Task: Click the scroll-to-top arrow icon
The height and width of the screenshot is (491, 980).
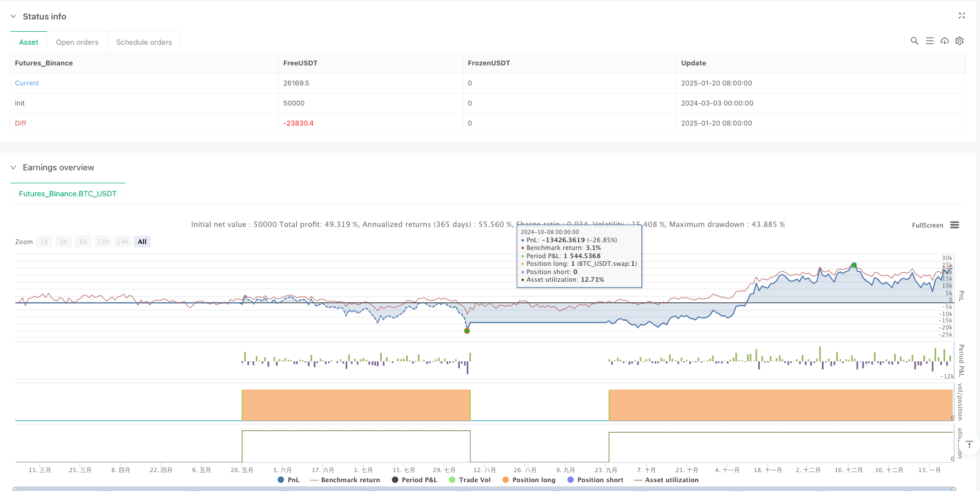Action: tap(969, 444)
